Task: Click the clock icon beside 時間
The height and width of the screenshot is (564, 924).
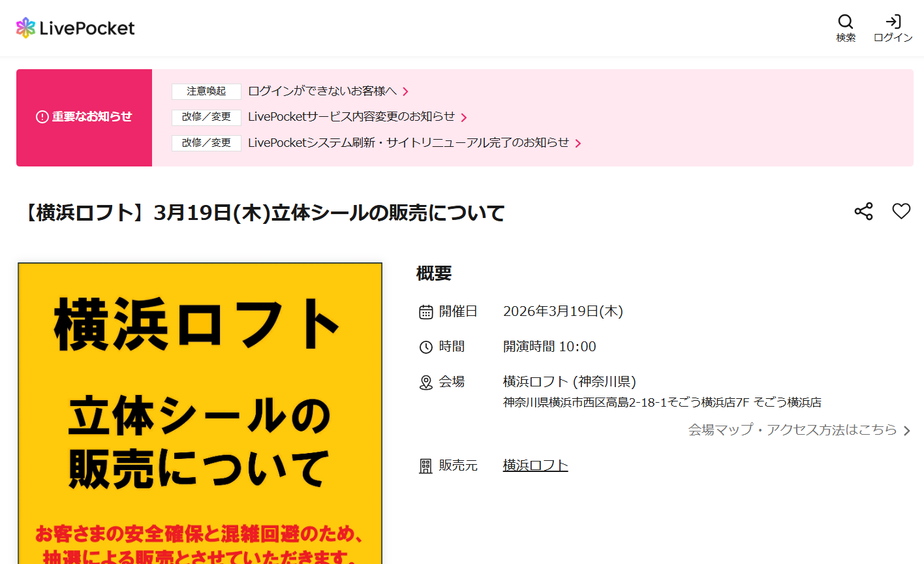Action: [x=425, y=346]
